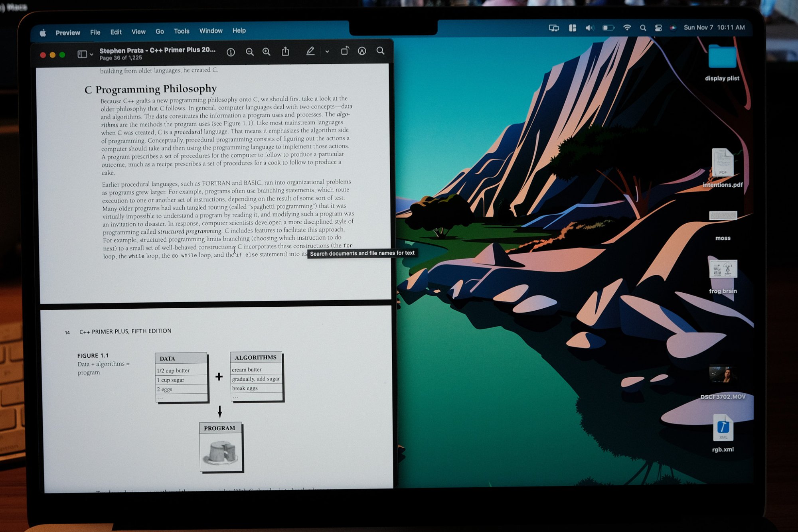Select the Highlight pen tool
Screen dimensions: 798x532
pos(310,51)
